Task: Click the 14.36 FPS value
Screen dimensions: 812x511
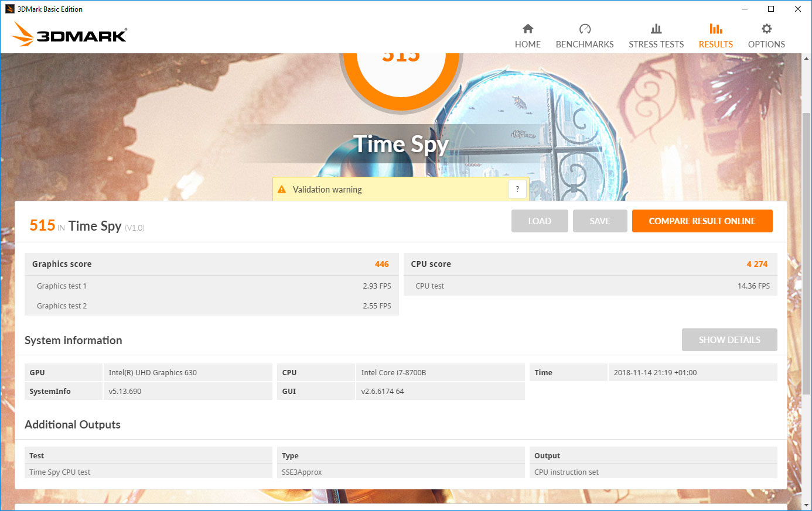Action: pos(753,286)
